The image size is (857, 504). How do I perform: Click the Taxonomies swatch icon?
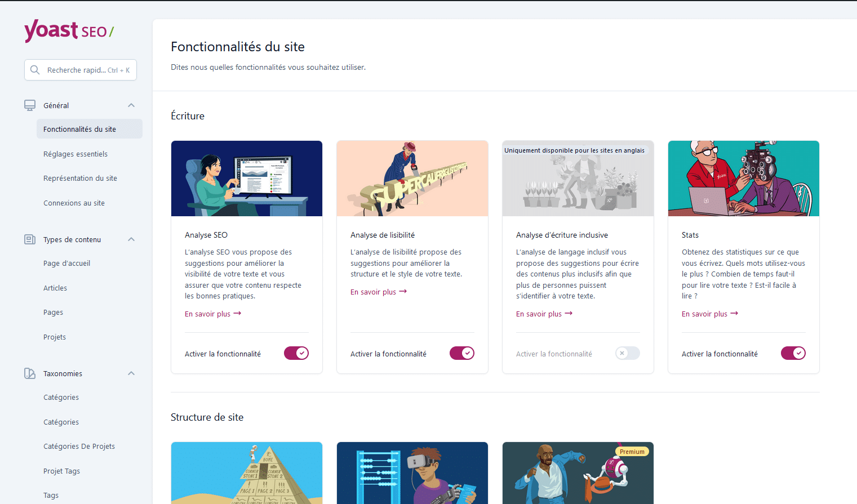point(30,373)
